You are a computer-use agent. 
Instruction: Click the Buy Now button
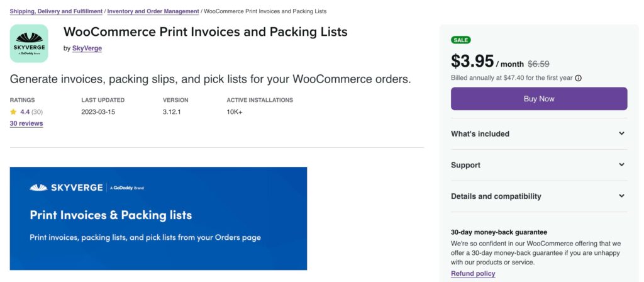pos(539,99)
